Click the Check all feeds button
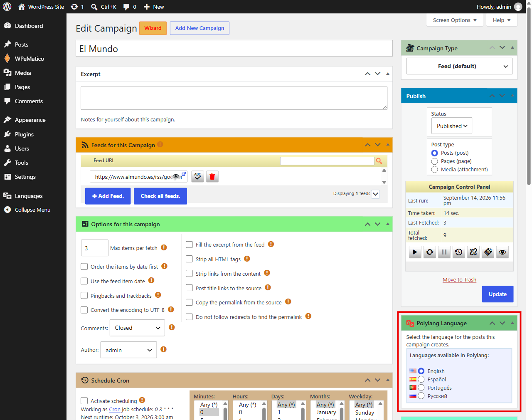 [x=160, y=196]
